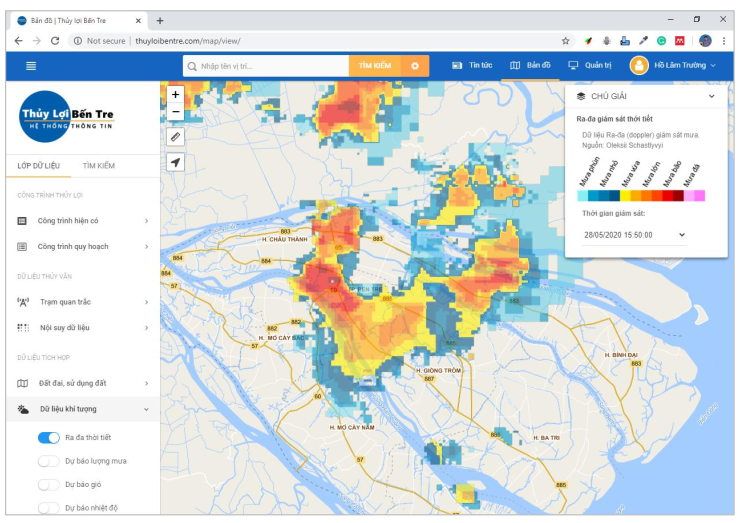Open the monitoring time dropdown
741x523 pixels.
(634, 234)
